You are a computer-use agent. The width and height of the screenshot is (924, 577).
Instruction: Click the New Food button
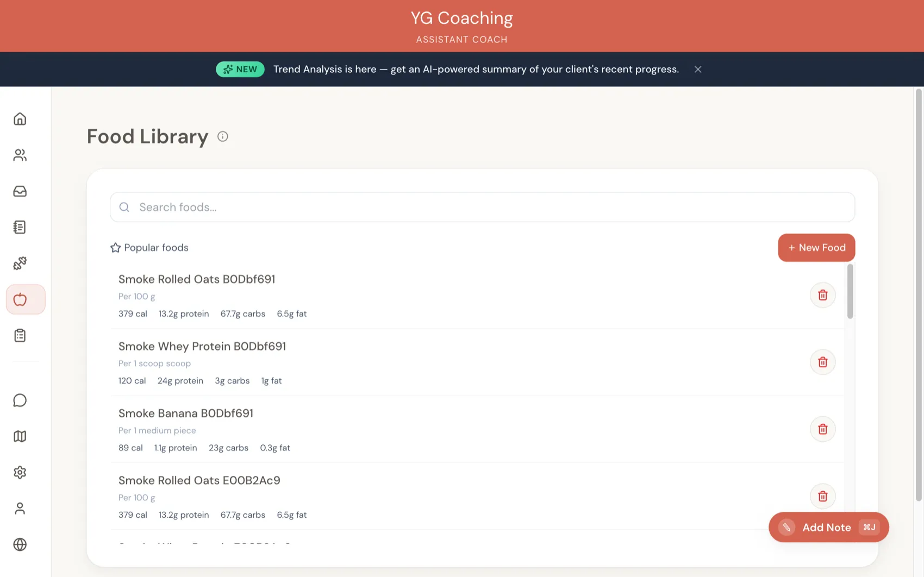pos(816,248)
